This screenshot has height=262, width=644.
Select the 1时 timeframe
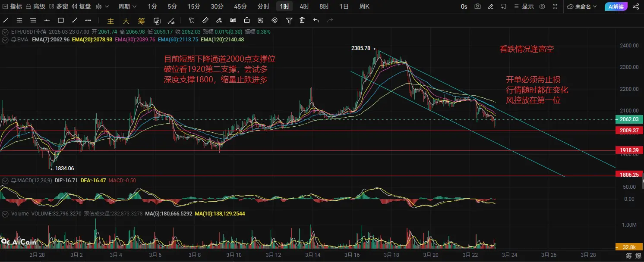pos(284,6)
